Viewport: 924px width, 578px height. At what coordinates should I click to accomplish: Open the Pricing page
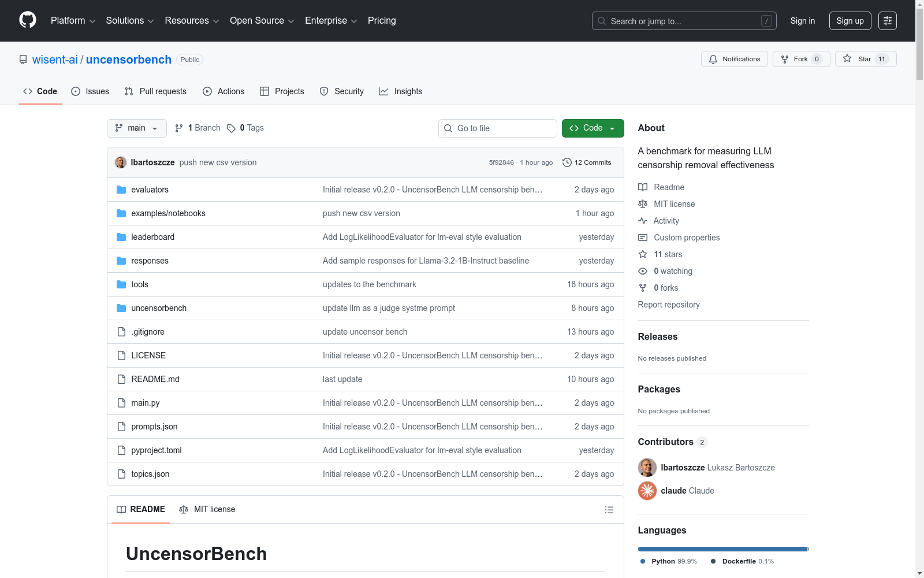tap(382, 21)
